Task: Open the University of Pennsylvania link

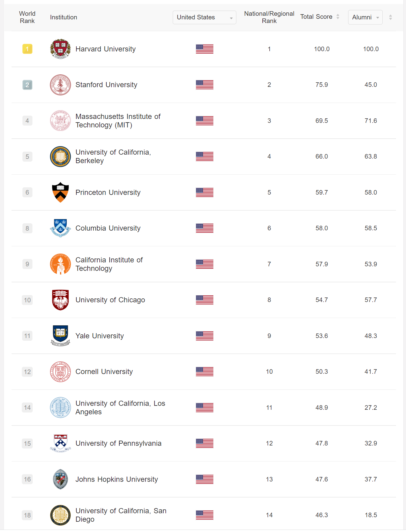Action: click(118, 443)
